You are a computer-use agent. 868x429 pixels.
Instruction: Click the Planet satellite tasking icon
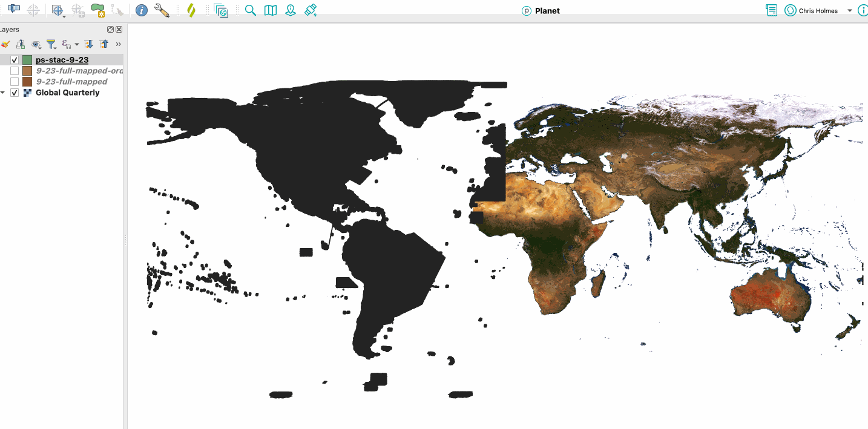[311, 10]
